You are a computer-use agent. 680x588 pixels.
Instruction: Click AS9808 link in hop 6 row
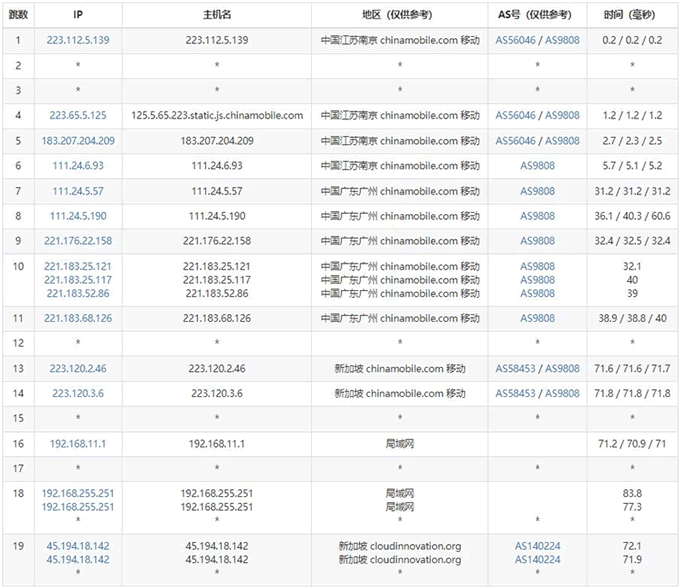point(537,166)
